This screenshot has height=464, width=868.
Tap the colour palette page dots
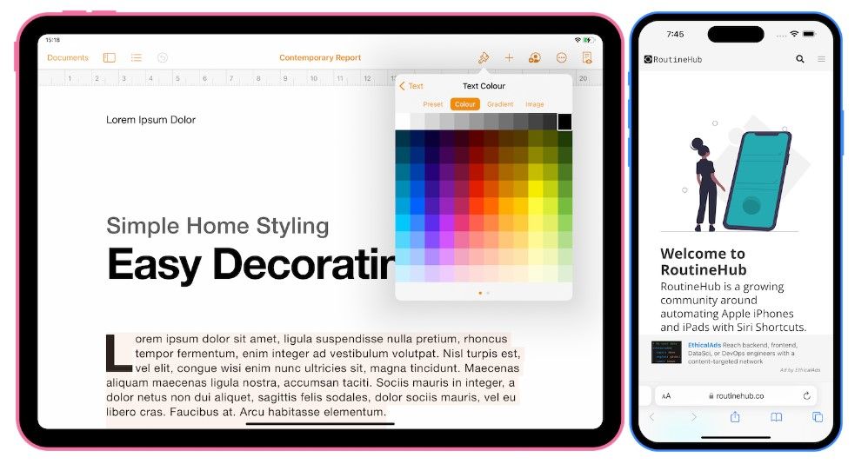[484, 293]
